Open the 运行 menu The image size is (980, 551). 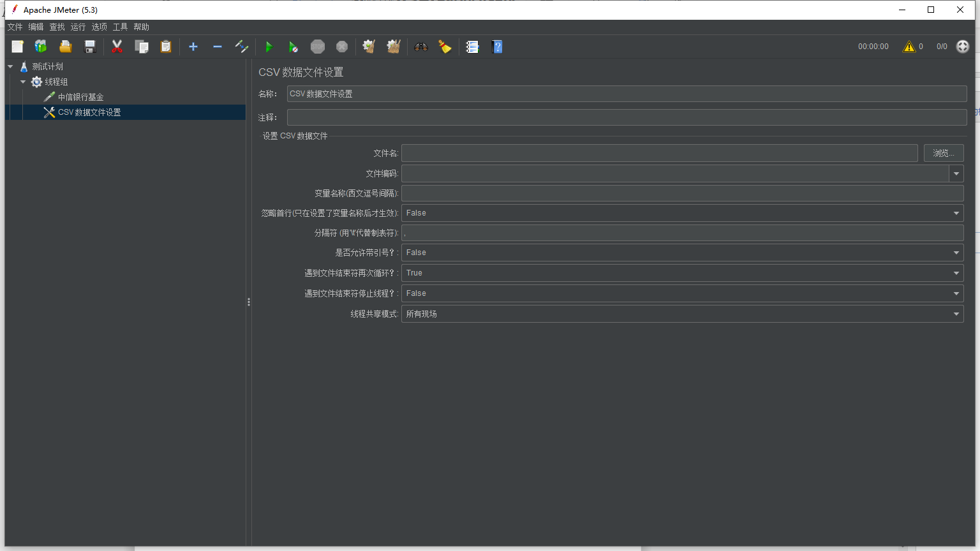[x=78, y=27]
